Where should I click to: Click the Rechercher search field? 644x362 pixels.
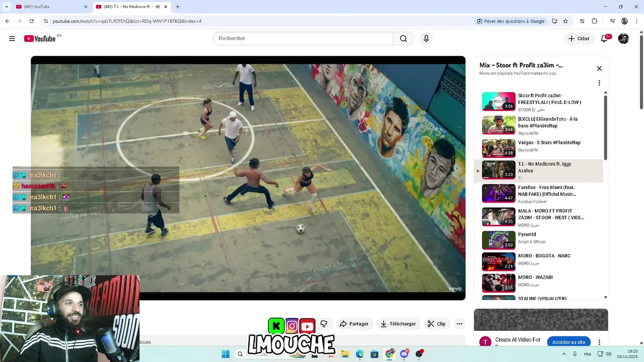[303, 39]
